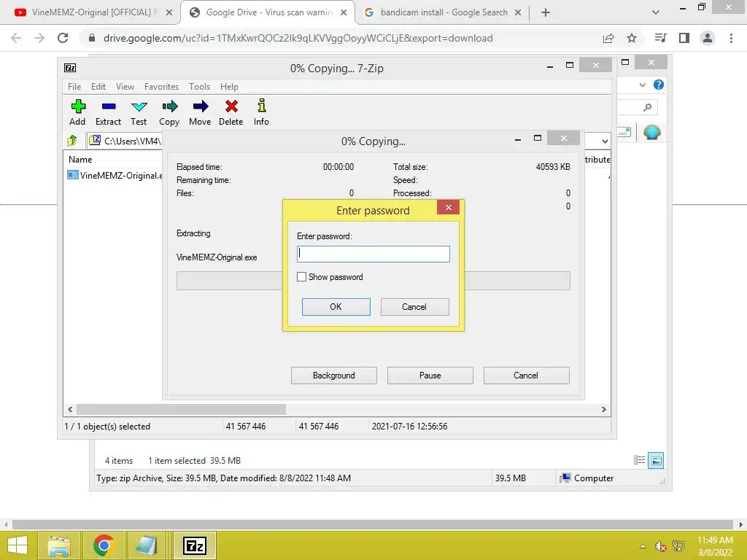Click the Copy toolbar icon

click(x=169, y=106)
